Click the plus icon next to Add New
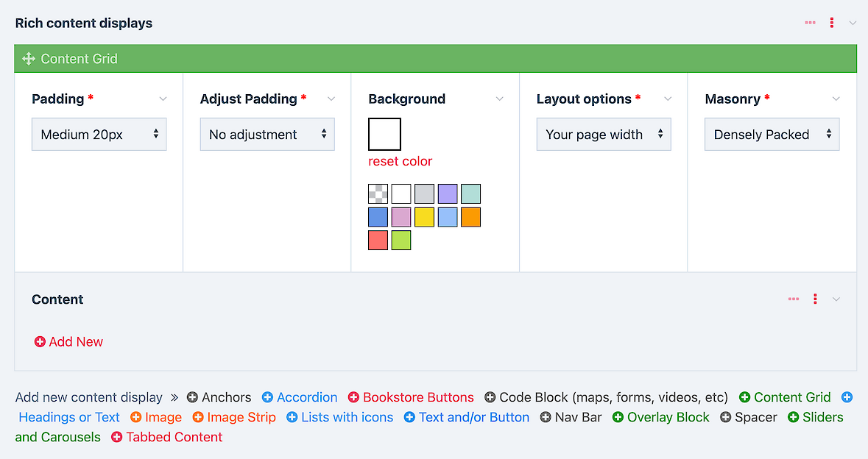Image resolution: width=868 pixels, height=459 pixels. 40,342
